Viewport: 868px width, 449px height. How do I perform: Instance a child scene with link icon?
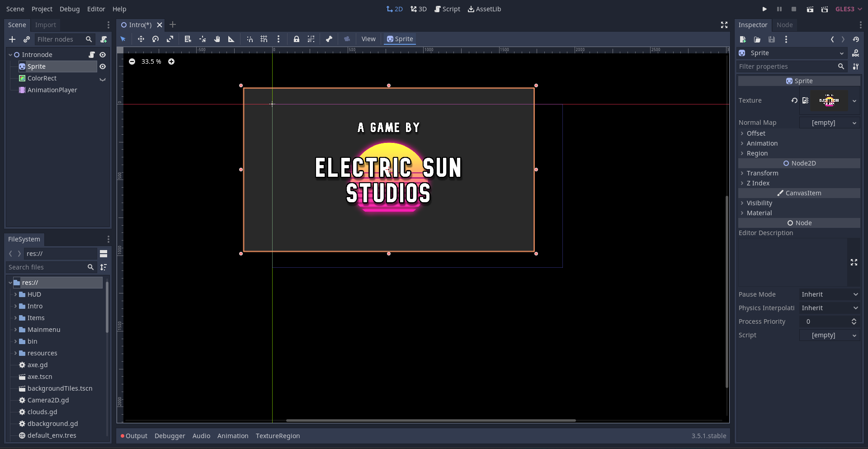[27, 39]
